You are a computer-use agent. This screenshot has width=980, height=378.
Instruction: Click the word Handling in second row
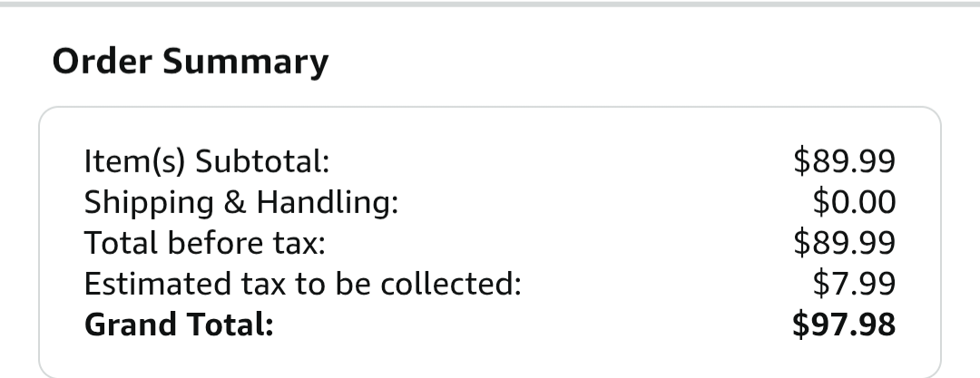(328, 202)
